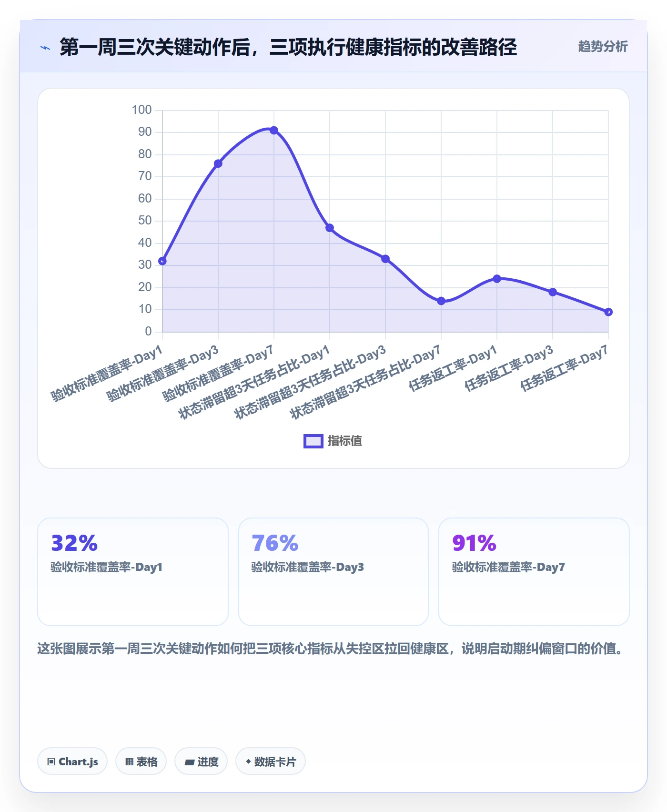Image resolution: width=667 pixels, height=812 pixels.
Task: Click the 验收标准覆盖率-Day1 card label
Action: coord(107,567)
